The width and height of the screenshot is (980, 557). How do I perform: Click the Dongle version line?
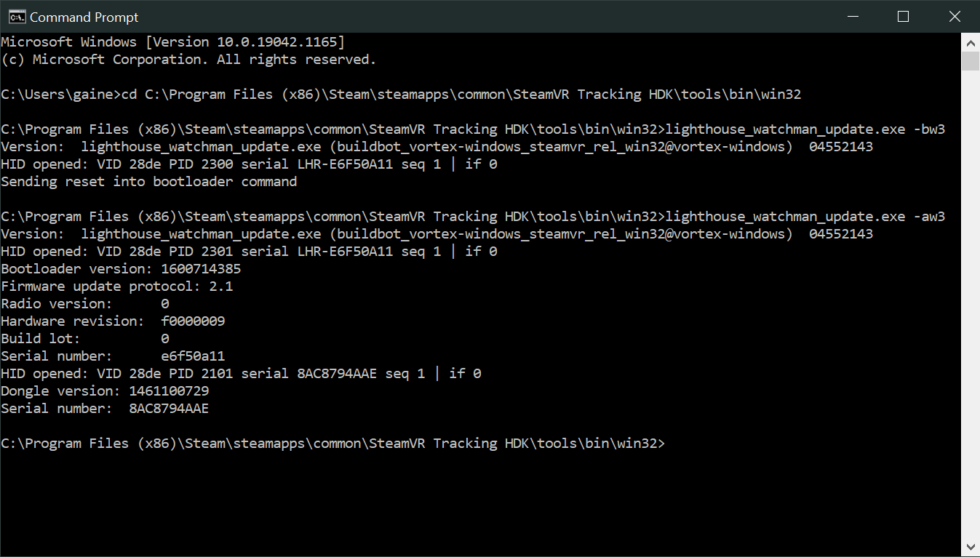click(x=105, y=391)
